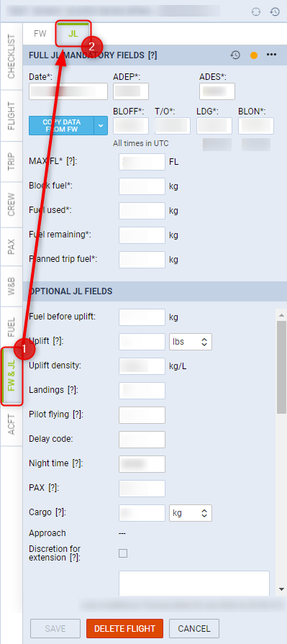Screen dimensions: 287x644
Task: Click the [?] help next to mandatory fields
Action: 152,55
